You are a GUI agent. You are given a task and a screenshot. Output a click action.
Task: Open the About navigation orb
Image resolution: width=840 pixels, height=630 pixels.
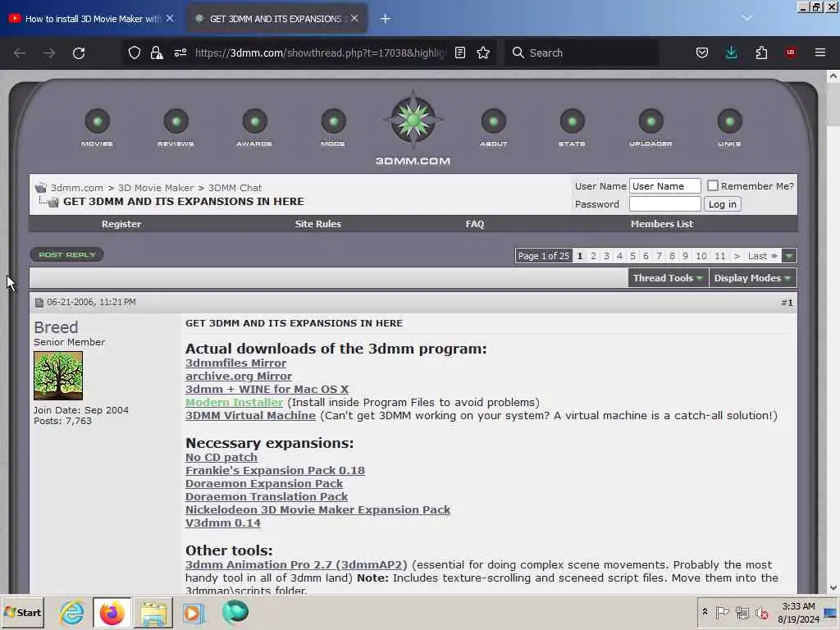493,121
